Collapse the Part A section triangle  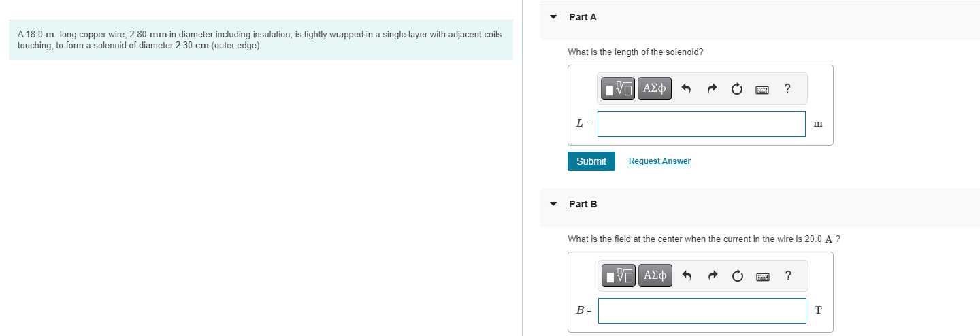(x=553, y=17)
